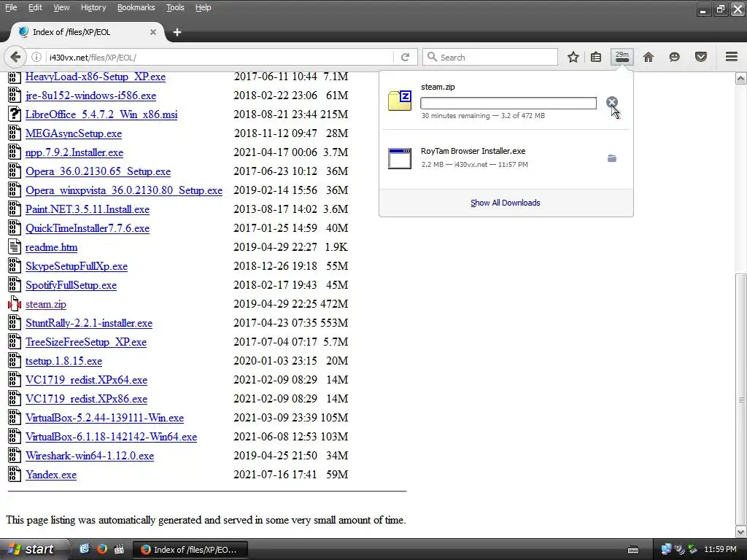Click the scrollbar down arrow
The image size is (747, 560).
coord(741,532)
